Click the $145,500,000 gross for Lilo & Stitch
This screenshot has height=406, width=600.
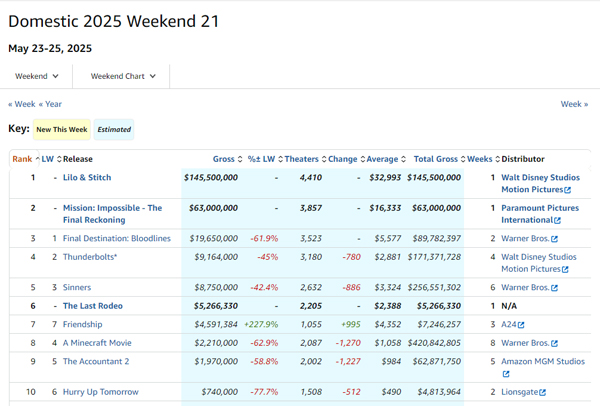211,178
